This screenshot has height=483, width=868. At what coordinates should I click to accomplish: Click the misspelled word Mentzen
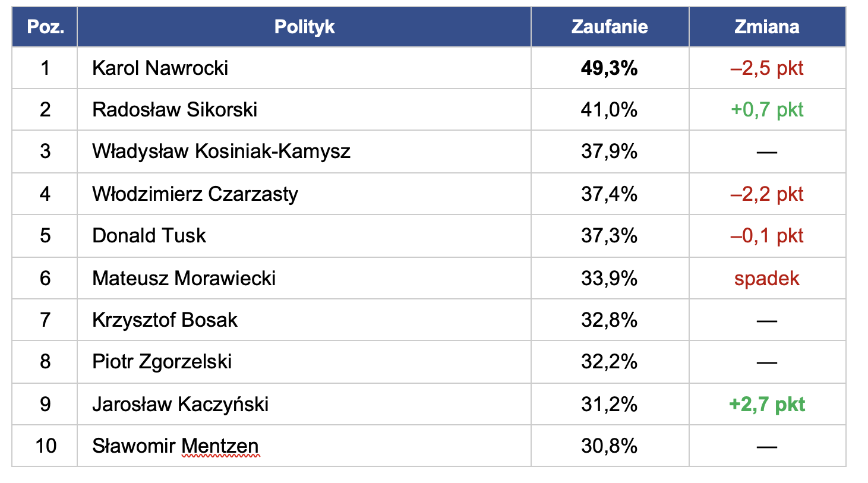point(220,446)
